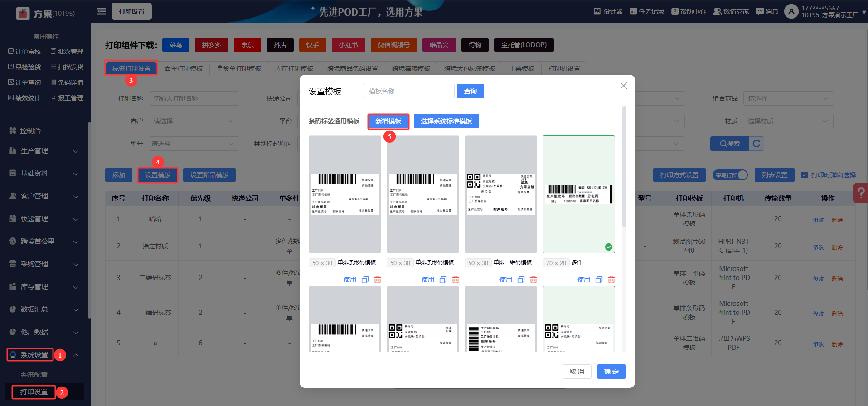Open the 品检验货 shortcut in sidebar
868x406 pixels.
[x=24, y=67]
